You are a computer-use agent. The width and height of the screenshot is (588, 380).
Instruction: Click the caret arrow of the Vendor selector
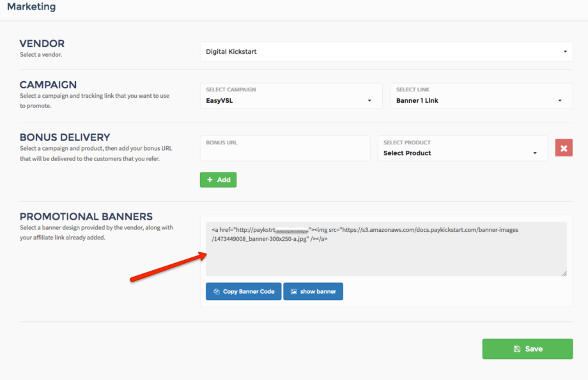565,52
